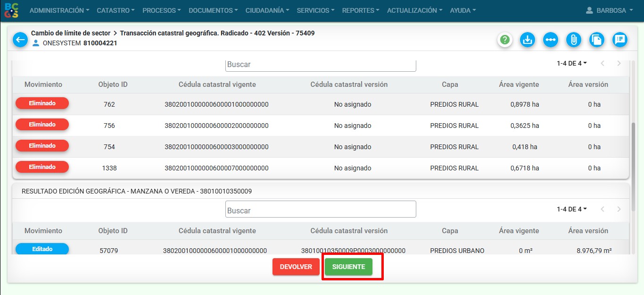
Task: Click the three-dots workflow icon
Action: point(550,40)
